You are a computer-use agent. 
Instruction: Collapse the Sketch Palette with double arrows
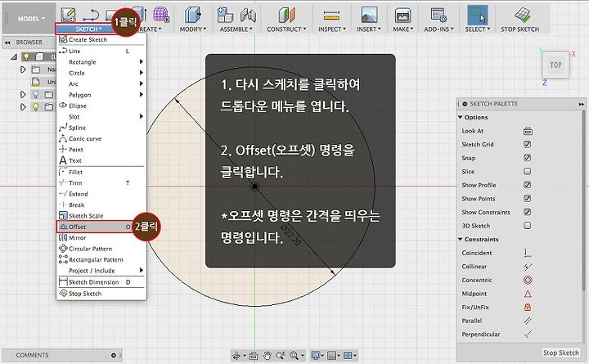(581, 104)
